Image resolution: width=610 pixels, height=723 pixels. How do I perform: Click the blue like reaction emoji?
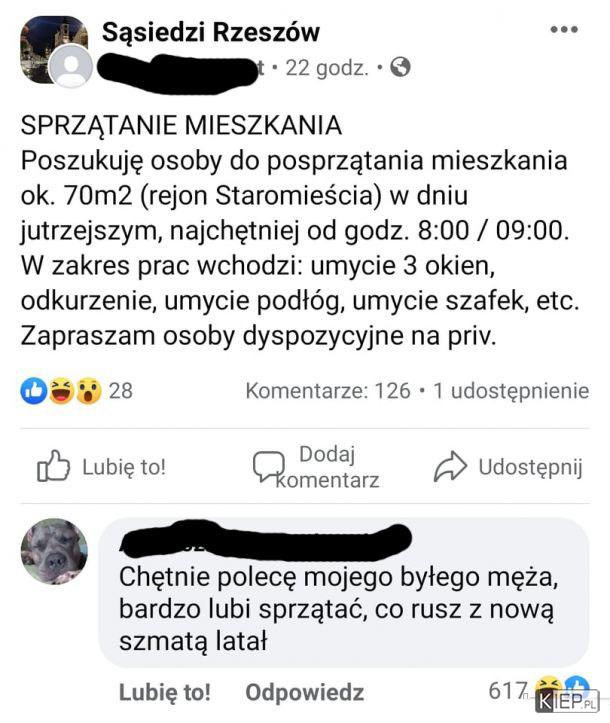coord(34,391)
